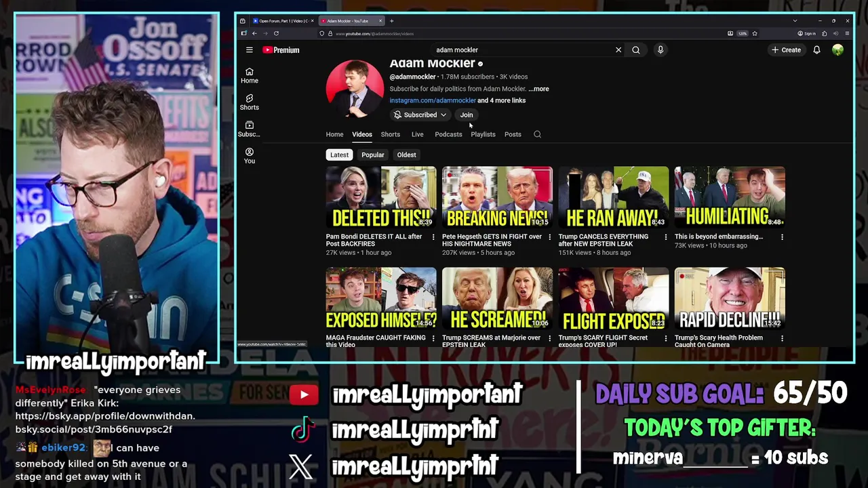The height and width of the screenshot is (488, 868).
Task: Click the 120% zoom level indicator
Action: click(742, 33)
